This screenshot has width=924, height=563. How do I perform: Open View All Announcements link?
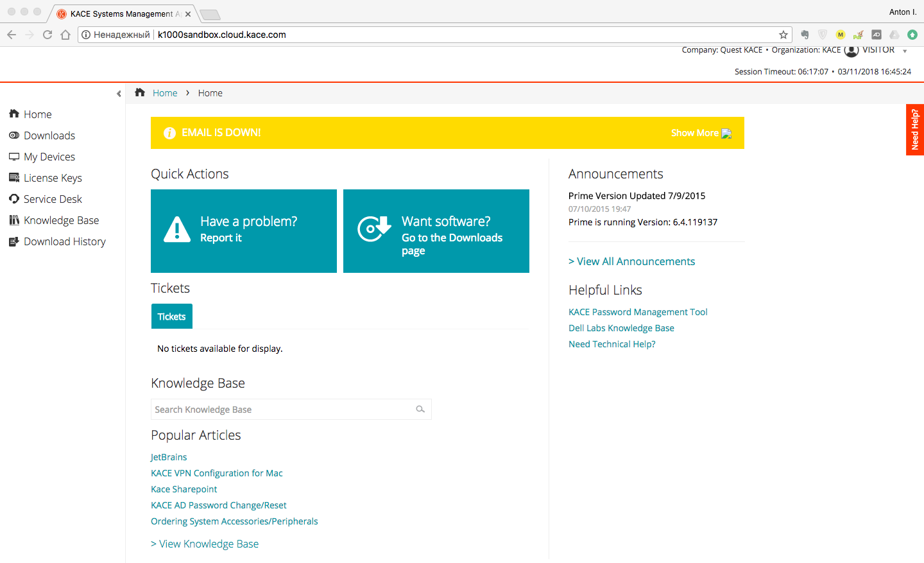coord(632,261)
